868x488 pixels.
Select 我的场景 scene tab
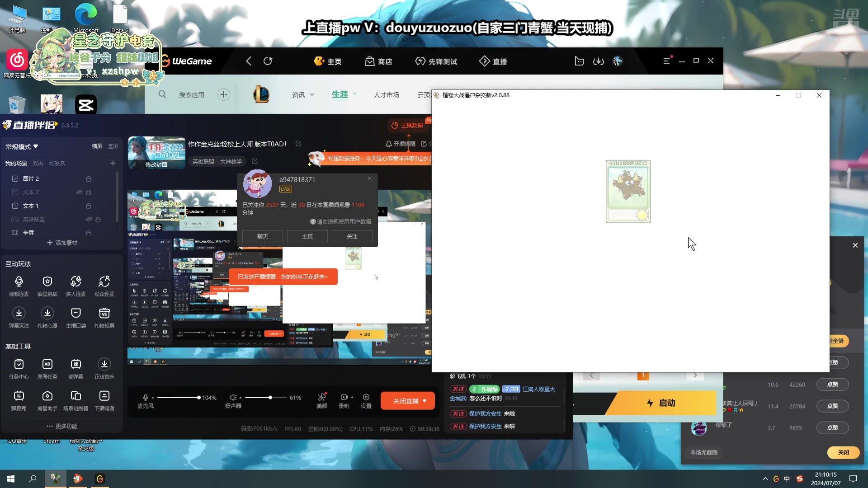coord(16,163)
